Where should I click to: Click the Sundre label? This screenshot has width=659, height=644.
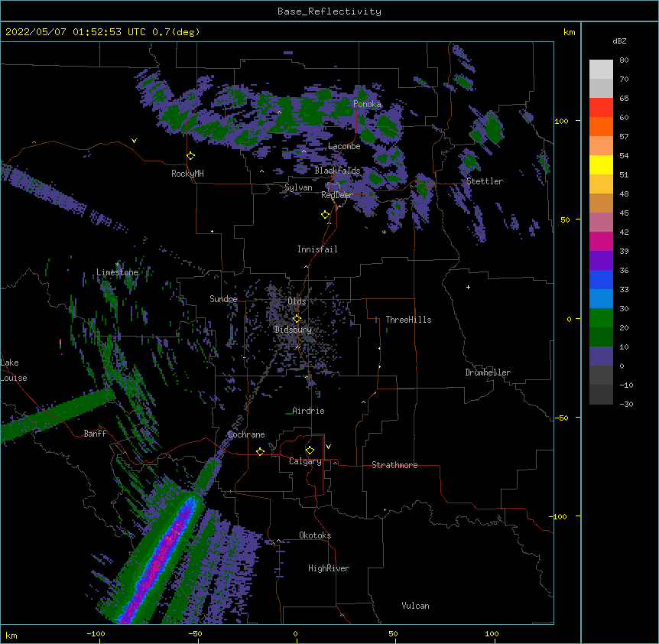[223, 299]
